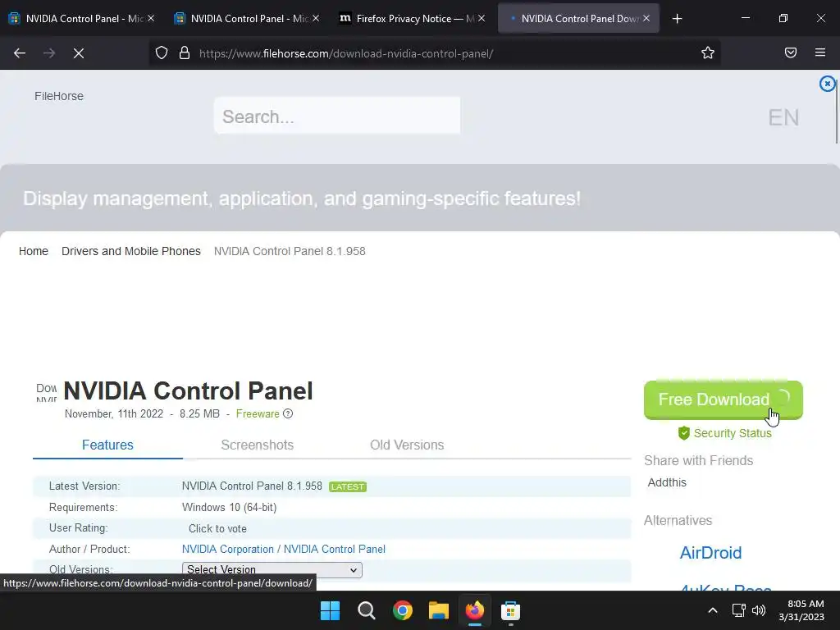Open Microsoft Store from taskbar
The height and width of the screenshot is (630, 840).
pyautogui.click(x=510, y=610)
